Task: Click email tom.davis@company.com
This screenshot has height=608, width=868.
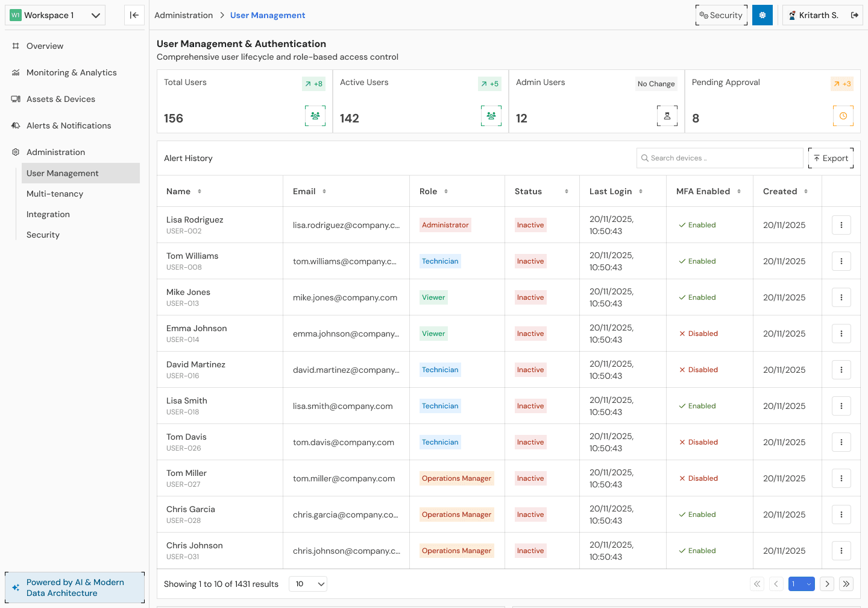Action: coord(344,442)
